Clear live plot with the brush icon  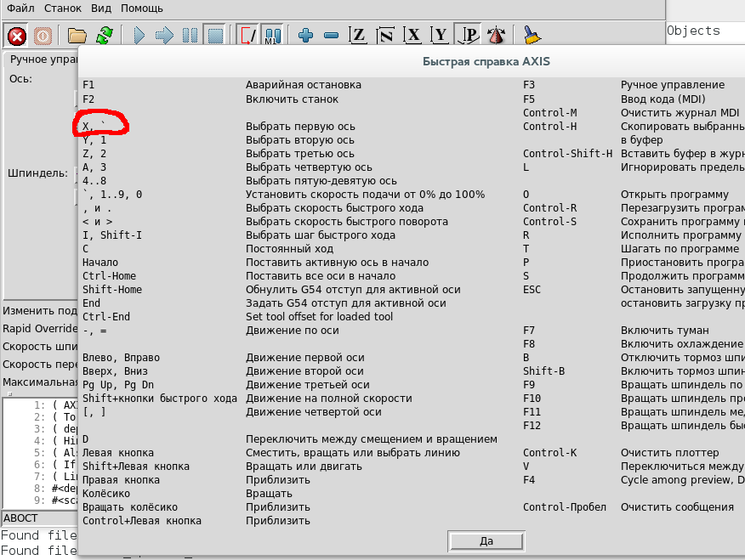[x=532, y=36]
